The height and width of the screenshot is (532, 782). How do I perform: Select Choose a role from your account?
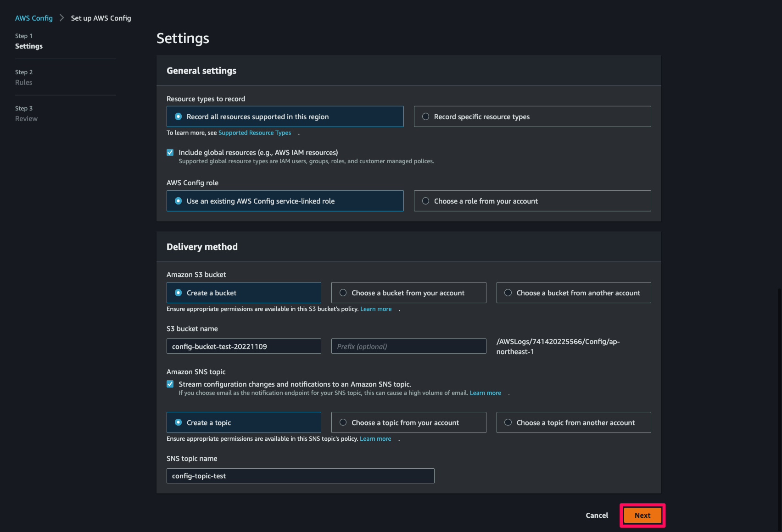(x=532, y=201)
